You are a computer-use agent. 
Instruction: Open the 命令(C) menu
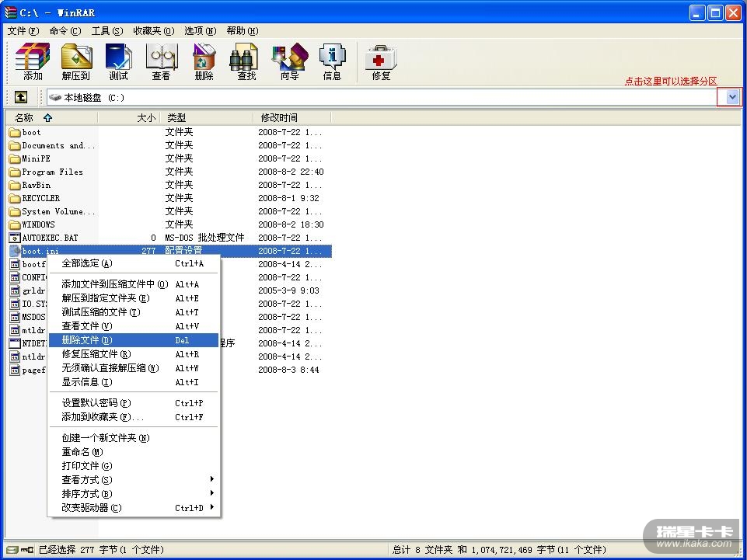point(65,31)
